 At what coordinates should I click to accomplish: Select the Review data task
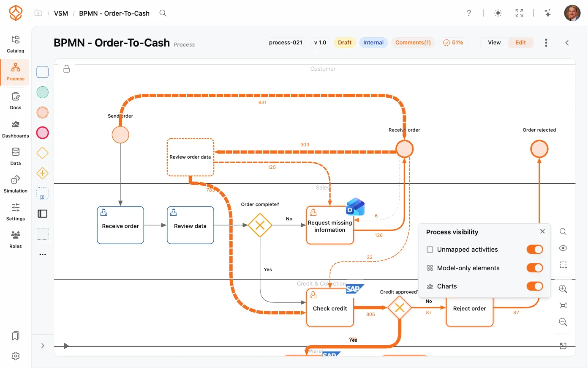191,225
